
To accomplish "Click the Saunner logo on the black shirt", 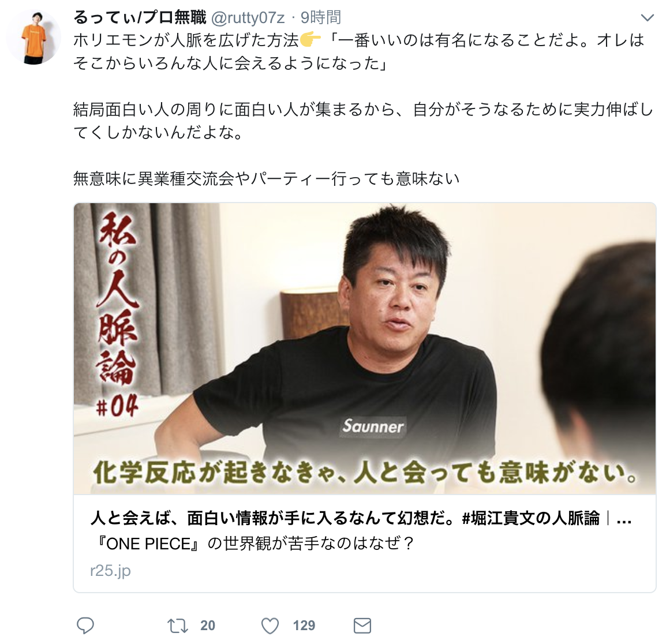I will pos(373,426).
